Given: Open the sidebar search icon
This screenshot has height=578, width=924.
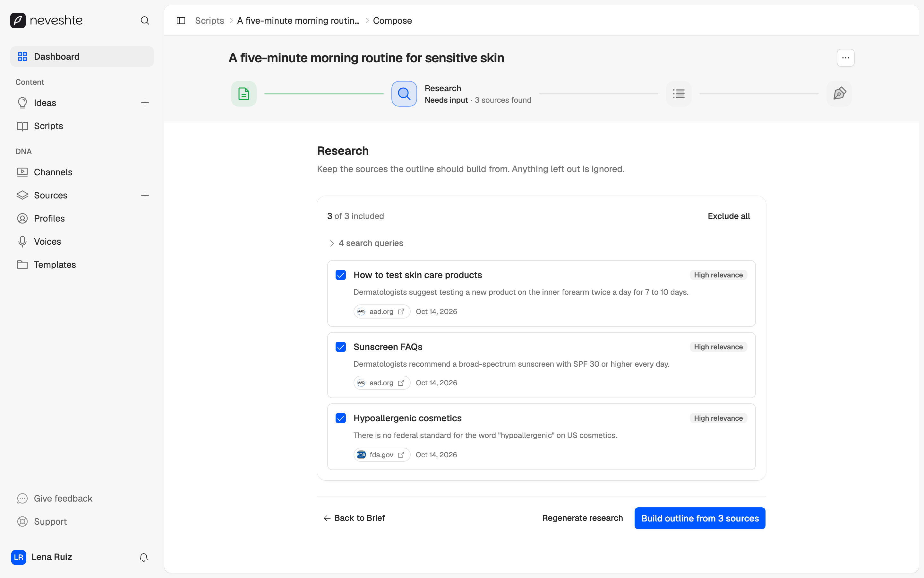Looking at the screenshot, I should tap(145, 21).
